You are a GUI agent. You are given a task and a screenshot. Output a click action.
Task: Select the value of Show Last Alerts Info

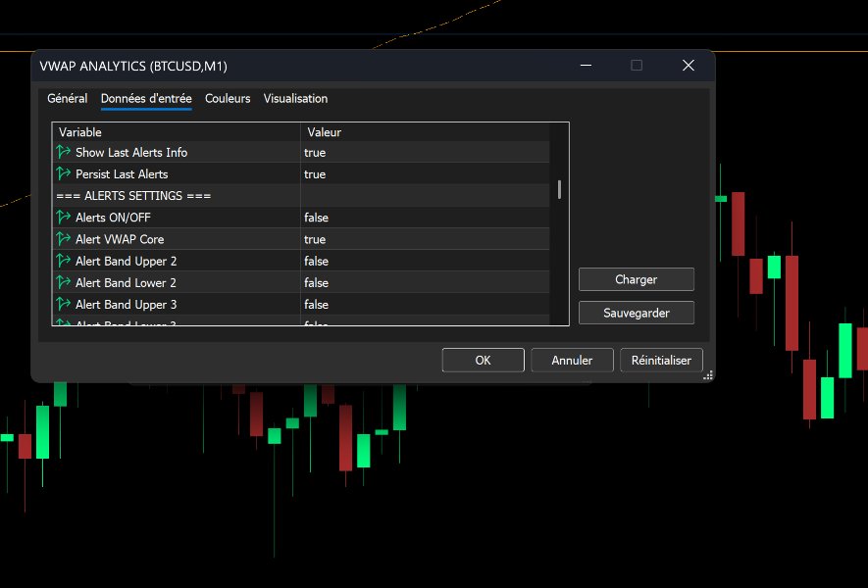[x=315, y=152]
